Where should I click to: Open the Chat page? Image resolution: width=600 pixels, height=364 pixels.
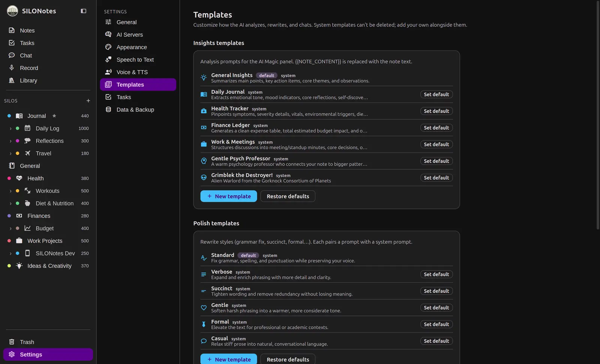tap(48, 55)
